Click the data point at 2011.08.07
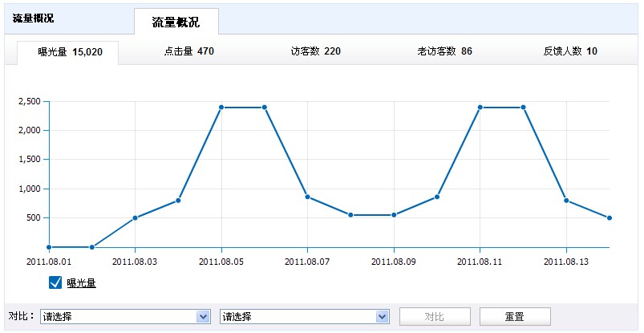 pos(308,197)
